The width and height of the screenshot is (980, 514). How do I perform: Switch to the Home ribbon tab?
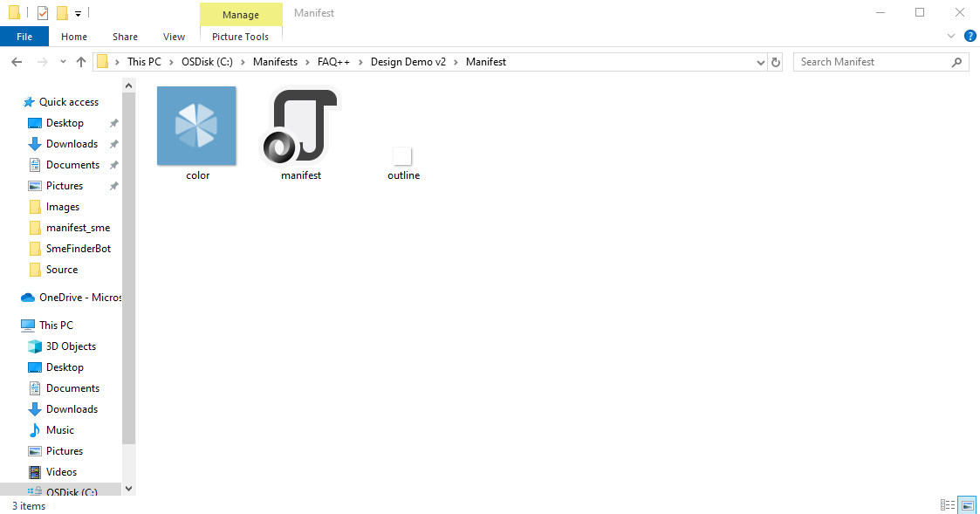(x=74, y=37)
